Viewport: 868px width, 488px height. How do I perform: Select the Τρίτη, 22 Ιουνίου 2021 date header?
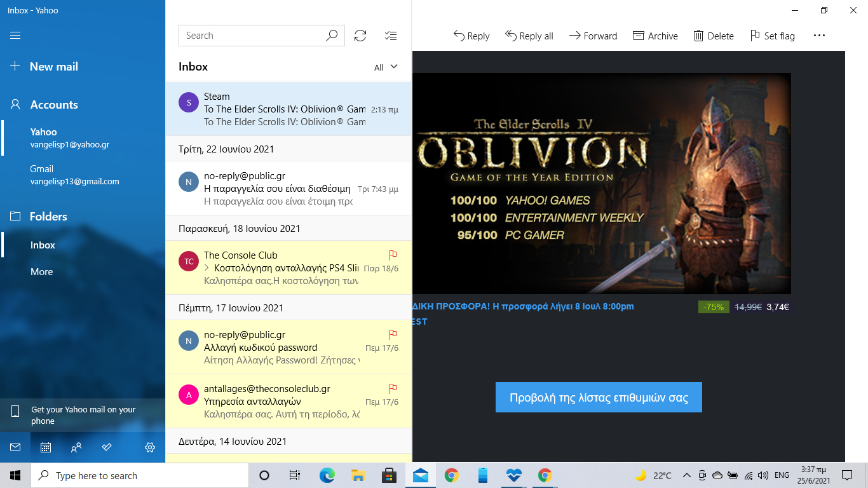288,149
